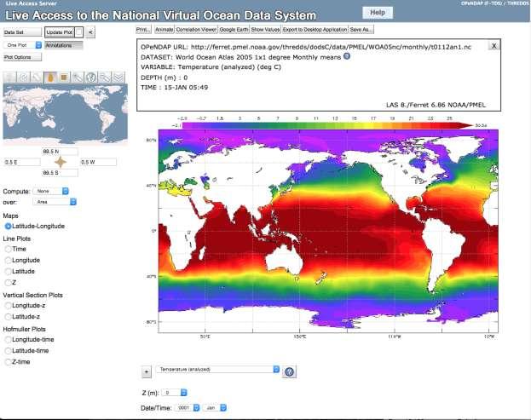Image resolution: width=531 pixels, height=420 pixels.
Task: Click Show Values in the toolbar
Action: 266,30
